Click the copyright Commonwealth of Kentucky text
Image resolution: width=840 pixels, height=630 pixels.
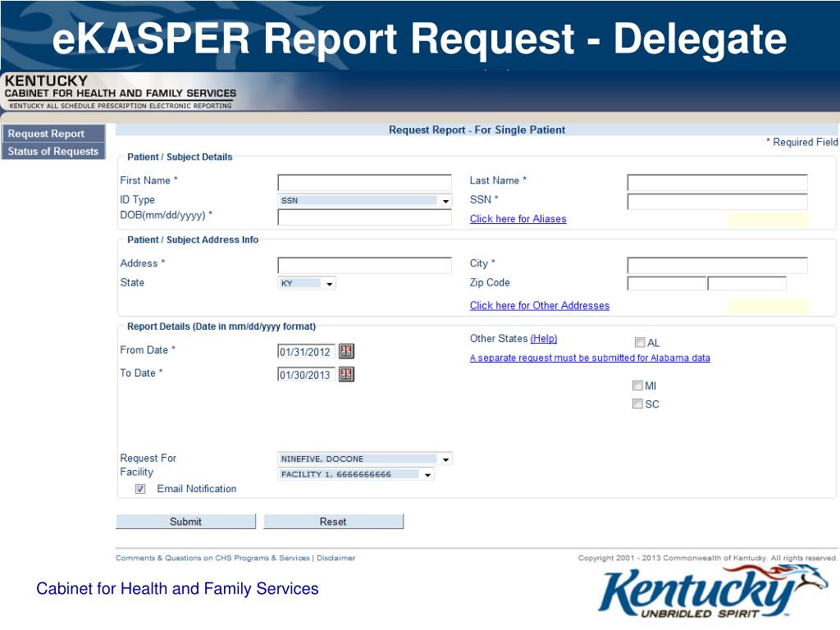click(708, 558)
